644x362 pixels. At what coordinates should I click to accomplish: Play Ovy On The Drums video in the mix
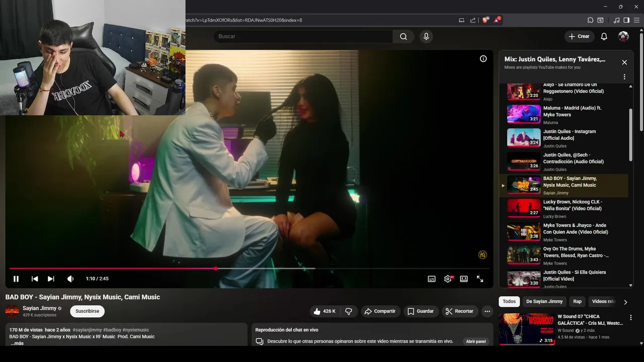(x=563, y=255)
